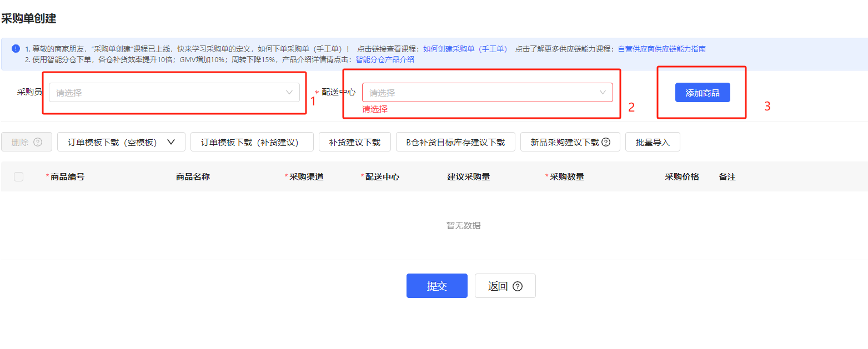Expand the 订单模板下载（空模板）dropdown
The height and width of the screenshot is (349, 868).
pos(122,142)
